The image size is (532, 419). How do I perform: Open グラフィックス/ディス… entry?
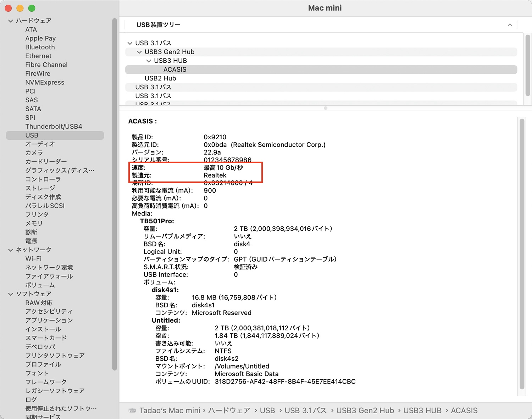click(x=60, y=171)
